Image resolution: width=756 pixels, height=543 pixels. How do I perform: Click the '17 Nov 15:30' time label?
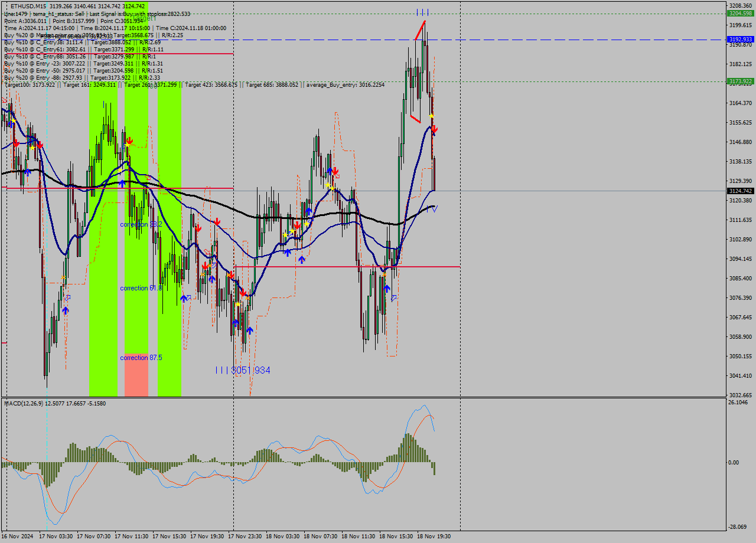(170, 537)
